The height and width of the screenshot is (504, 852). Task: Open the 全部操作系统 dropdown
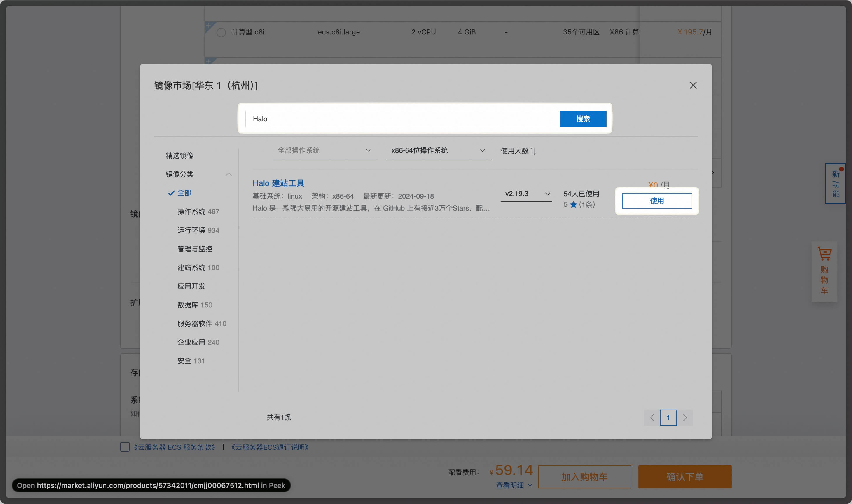[325, 151]
